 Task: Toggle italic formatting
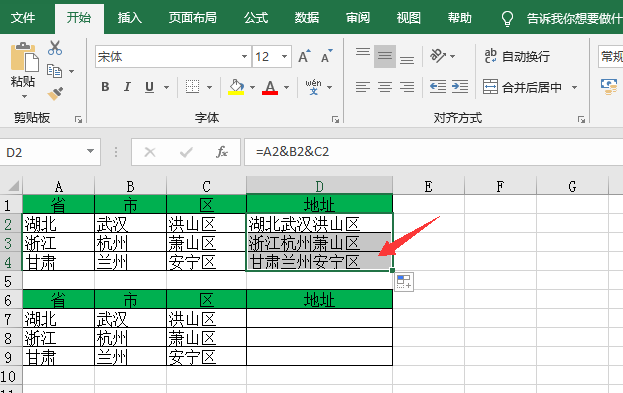click(x=127, y=87)
